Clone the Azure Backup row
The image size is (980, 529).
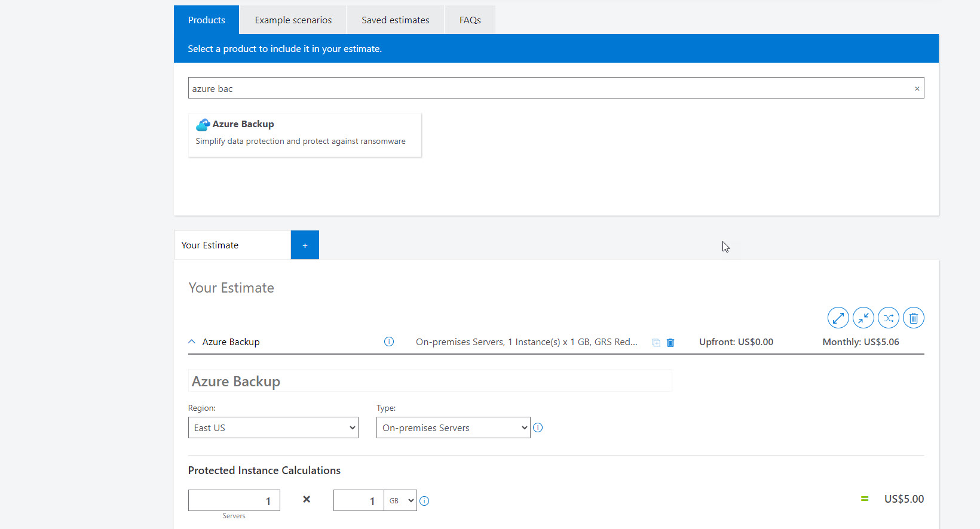pos(656,343)
